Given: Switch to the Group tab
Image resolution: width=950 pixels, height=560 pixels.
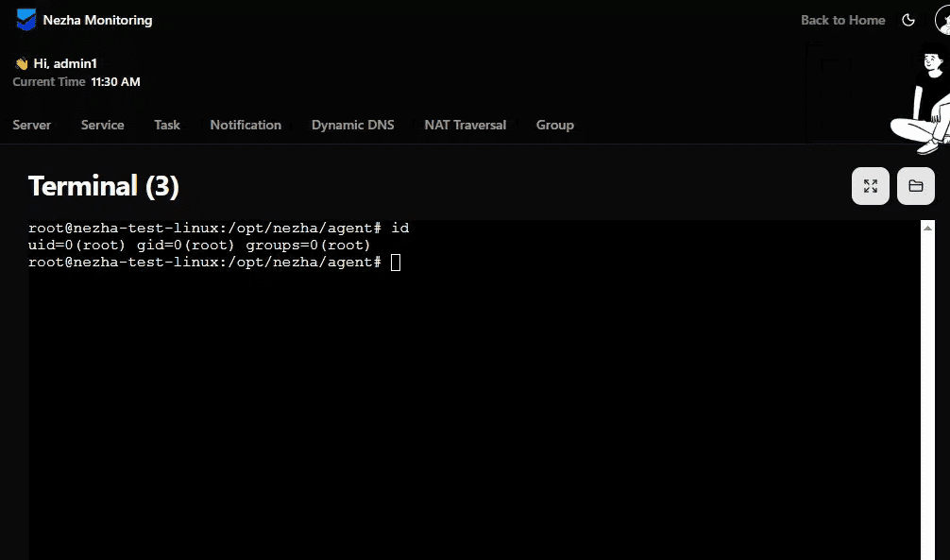Looking at the screenshot, I should pyautogui.click(x=555, y=125).
